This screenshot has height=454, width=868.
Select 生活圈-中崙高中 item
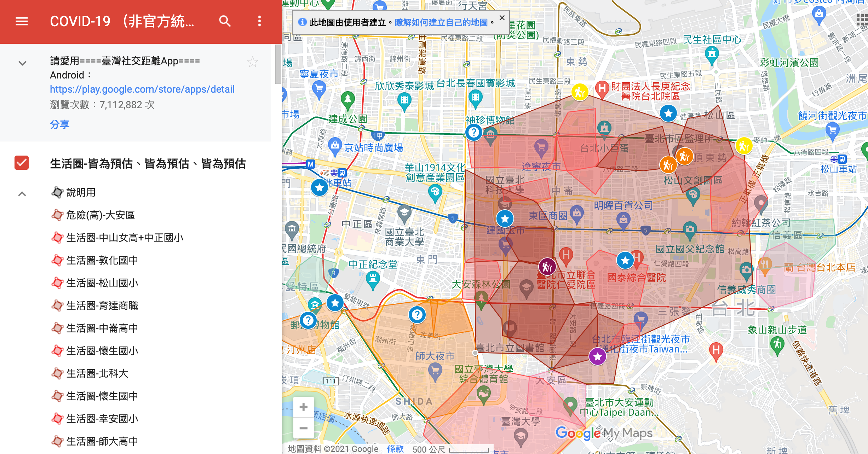pyautogui.click(x=102, y=328)
